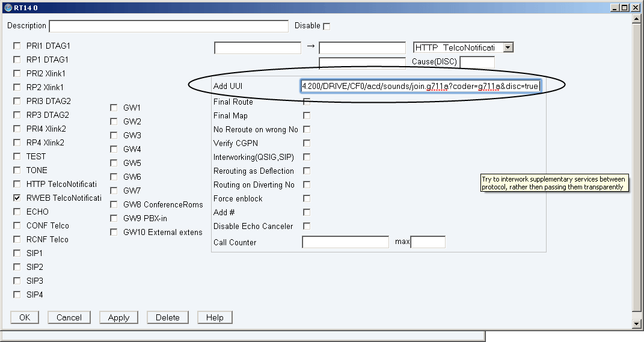This screenshot has height=342, width=644.
Task: Tick the HTTP TelcoNotificati checkbox
Action: click(x=17, y=184)
